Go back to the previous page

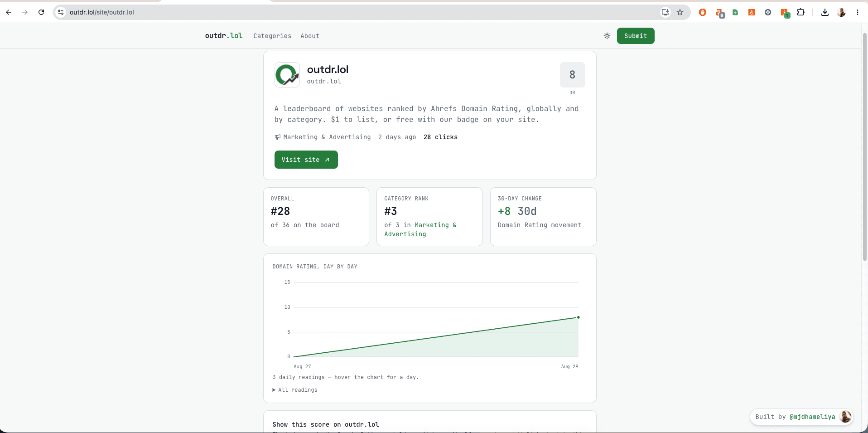coord(9,12)
